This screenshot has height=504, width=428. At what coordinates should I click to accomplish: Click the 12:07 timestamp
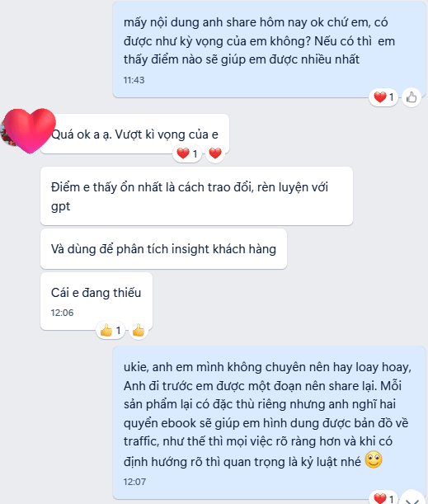pyautogui.click(x=134, y=482)
